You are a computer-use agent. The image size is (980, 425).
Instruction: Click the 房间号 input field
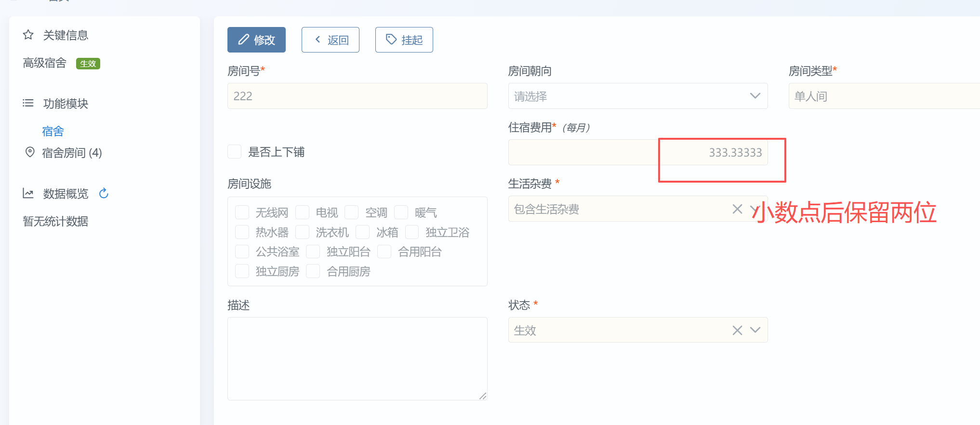pyautogui.click(x=357, y=96)
